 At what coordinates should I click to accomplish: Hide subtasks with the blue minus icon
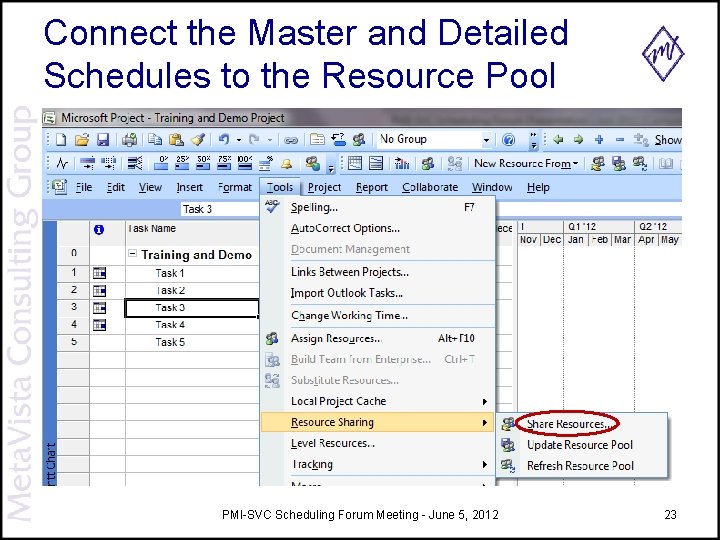point(619,139)
